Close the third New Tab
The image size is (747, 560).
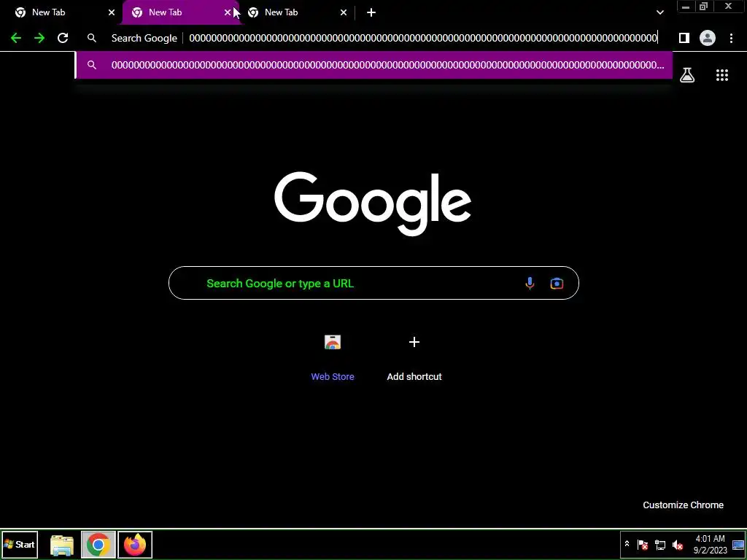[x=344, y=12]
